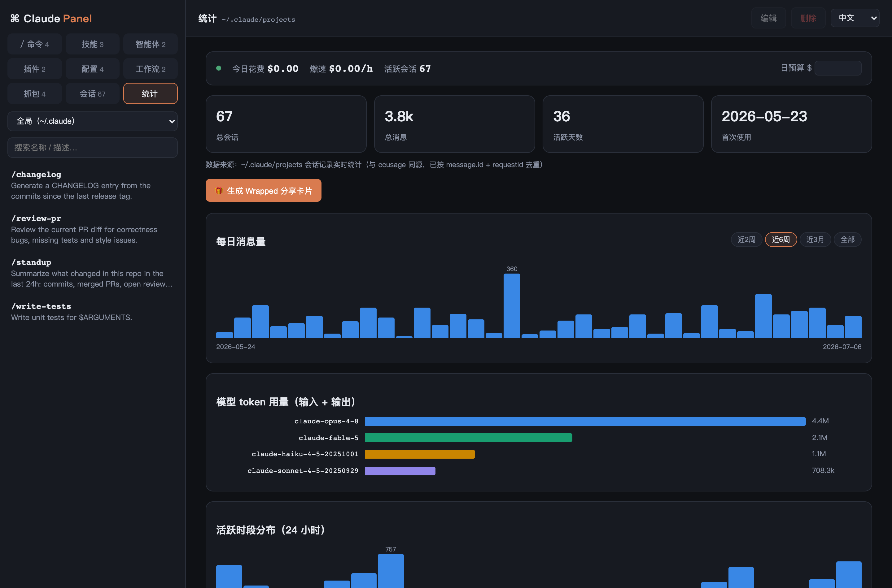Viewport: 892px width, 588px height.
Task: Click the 燃速 $0.00/h value
Action: [x=351, y=69]
